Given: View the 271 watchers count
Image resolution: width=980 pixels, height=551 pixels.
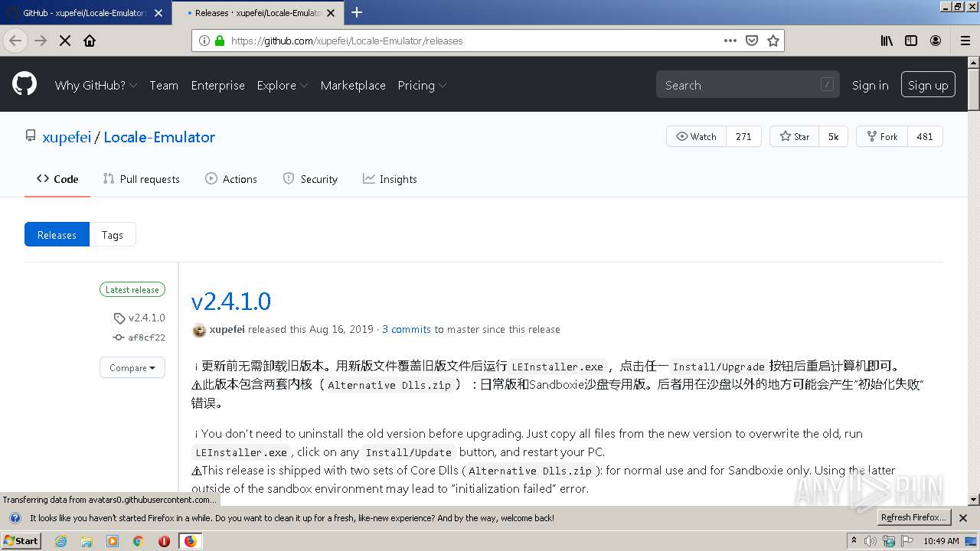Looking at the screenshot, I should (x=743, y=136).
